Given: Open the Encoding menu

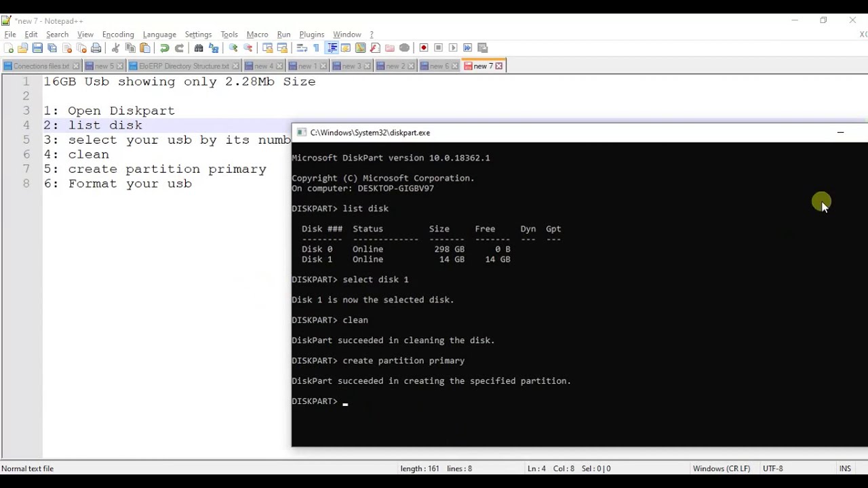Looking at the screenshot, I should [118, 34].
